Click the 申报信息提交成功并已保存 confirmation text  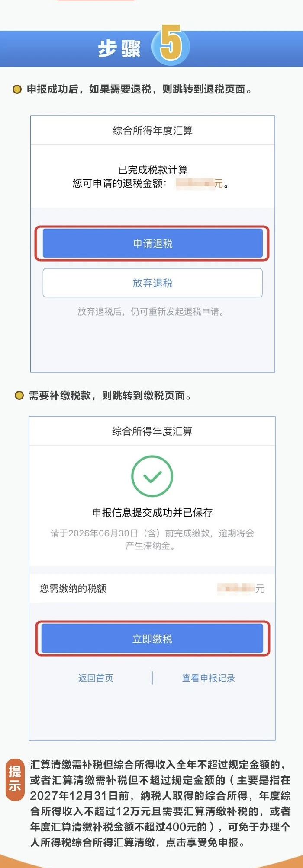coord(151,514)
